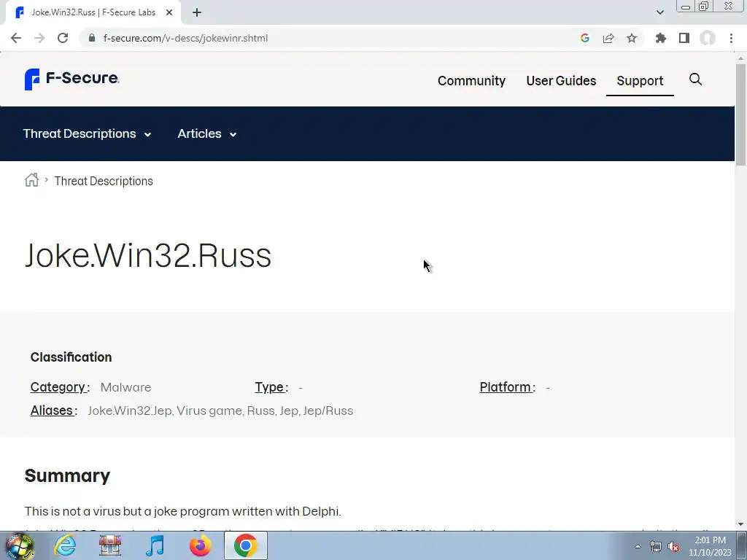This screenshot has width=747, height=560.
Task: Show hidden tray icons arrow
Action: pos(638,546)
